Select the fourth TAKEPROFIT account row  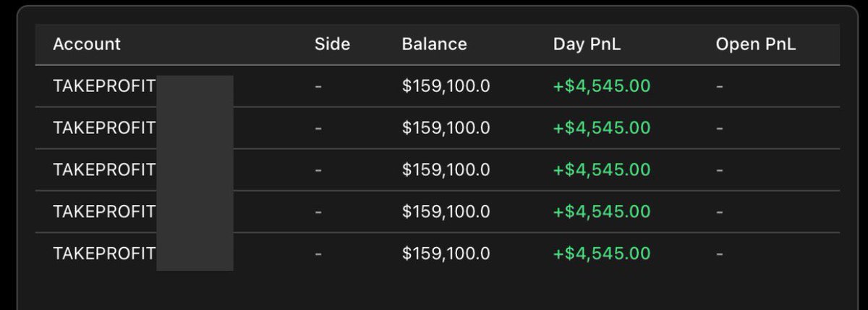pos(438,212)
